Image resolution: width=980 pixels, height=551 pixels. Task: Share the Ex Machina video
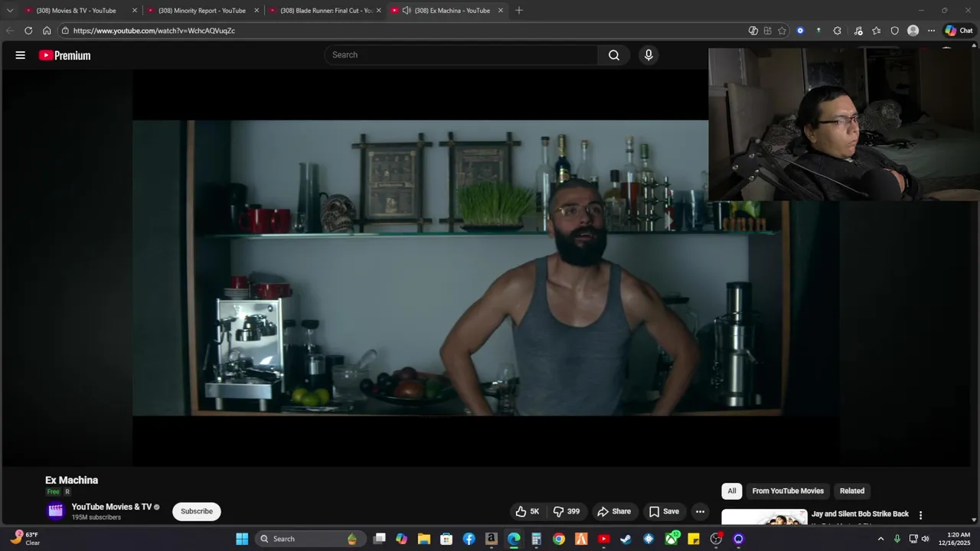tap(614, 511)
